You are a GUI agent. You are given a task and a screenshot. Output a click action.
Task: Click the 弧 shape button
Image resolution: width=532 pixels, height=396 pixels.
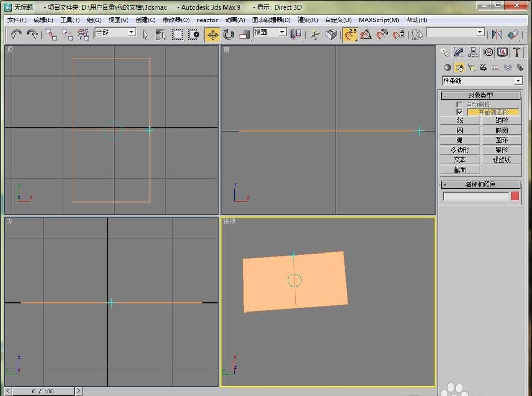click(x=460, y=140)
